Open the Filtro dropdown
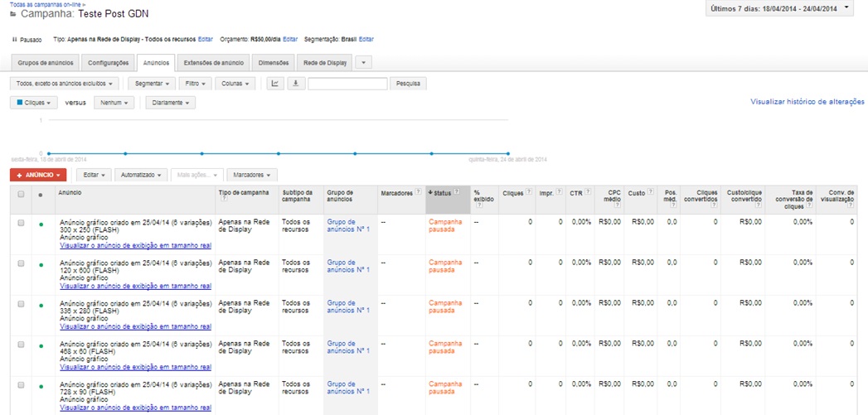Image resolution: width=868 pixels, height=415 pixels. coord(196,84)
